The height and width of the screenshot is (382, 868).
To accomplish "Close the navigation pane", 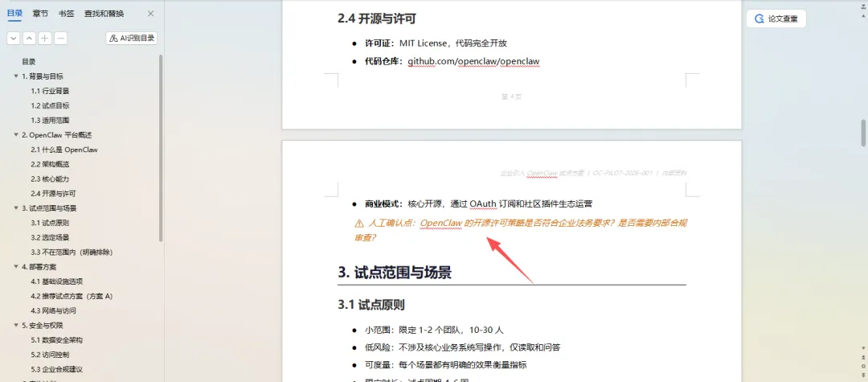I will [150, 14].
